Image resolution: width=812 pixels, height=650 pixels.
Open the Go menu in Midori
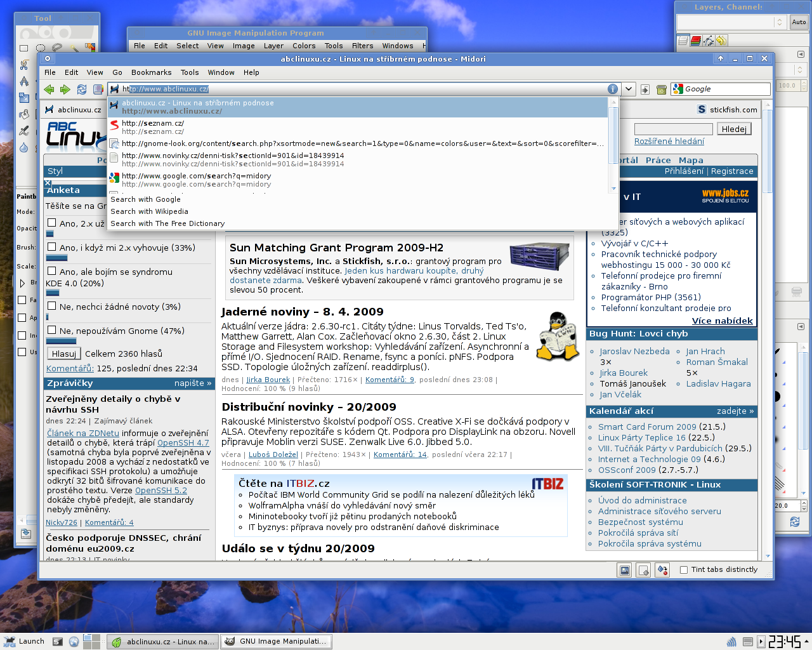pos(117,72)
